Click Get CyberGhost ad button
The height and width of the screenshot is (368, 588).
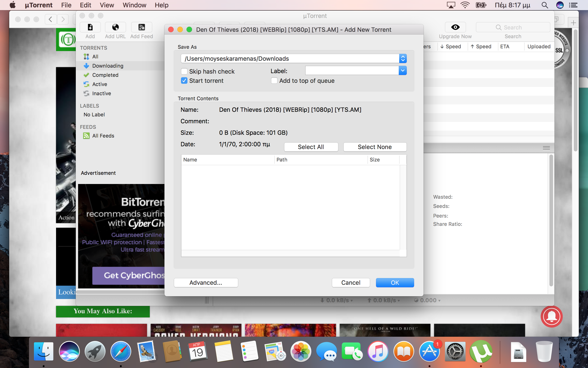tap(129, 276)
